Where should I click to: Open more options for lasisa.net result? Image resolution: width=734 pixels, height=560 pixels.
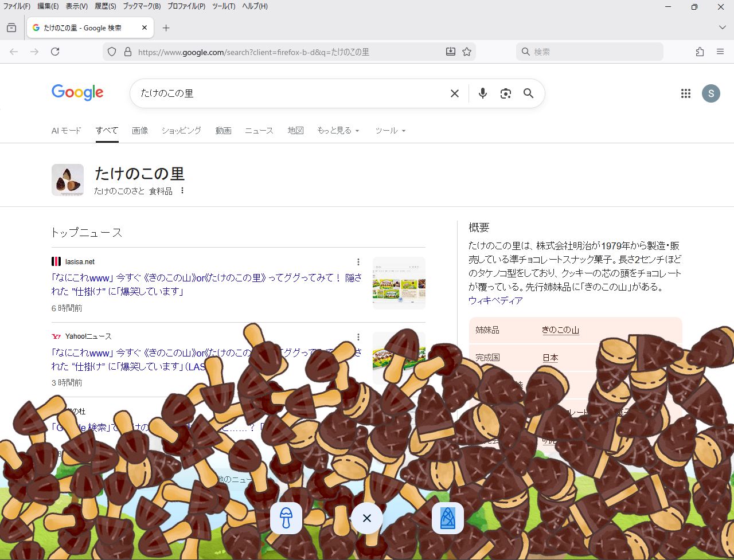click(358, 262)
